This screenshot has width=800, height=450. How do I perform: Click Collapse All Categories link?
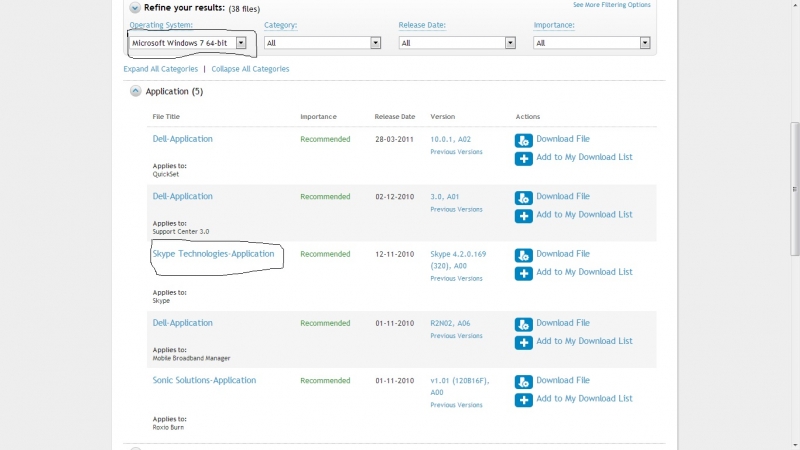(x=250, y=69)
